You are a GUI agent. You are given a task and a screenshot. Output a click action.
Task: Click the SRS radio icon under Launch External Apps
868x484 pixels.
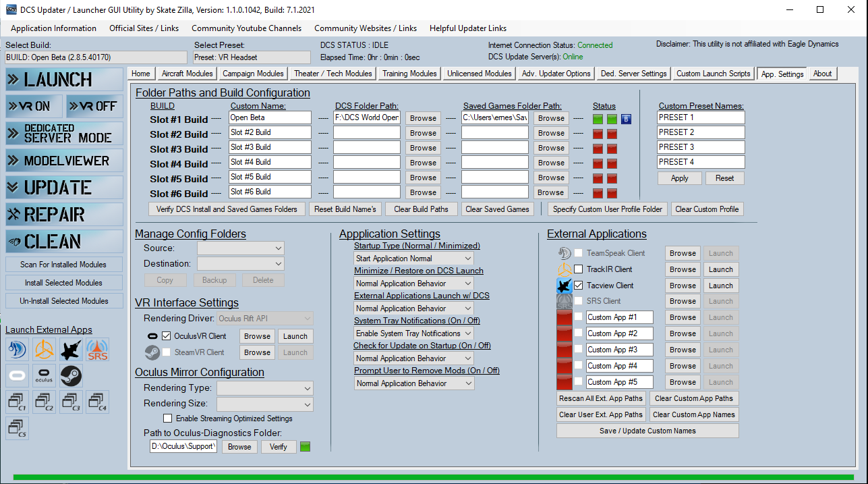click(x=98, y=350)
